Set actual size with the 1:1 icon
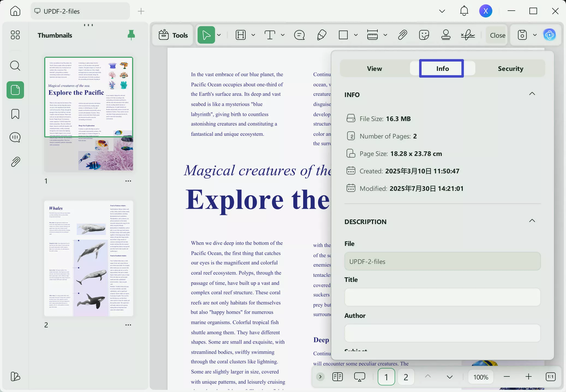 pyautogui.click(x=550, y=377)
